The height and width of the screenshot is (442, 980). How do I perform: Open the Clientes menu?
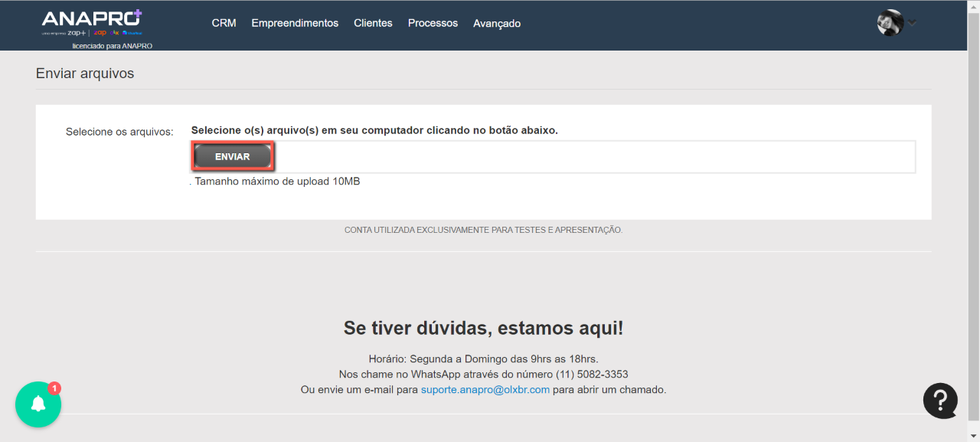pyautogui.click(x=373, y=23)
